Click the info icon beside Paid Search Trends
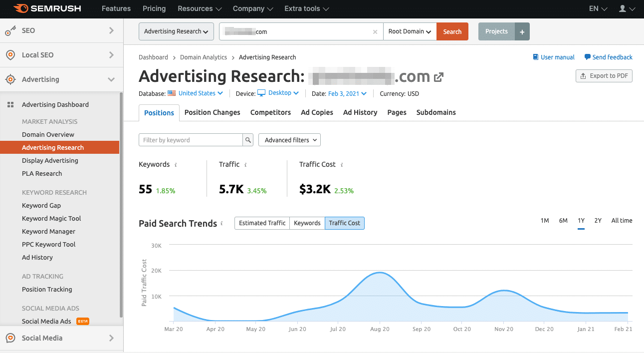 coord(221,224)
